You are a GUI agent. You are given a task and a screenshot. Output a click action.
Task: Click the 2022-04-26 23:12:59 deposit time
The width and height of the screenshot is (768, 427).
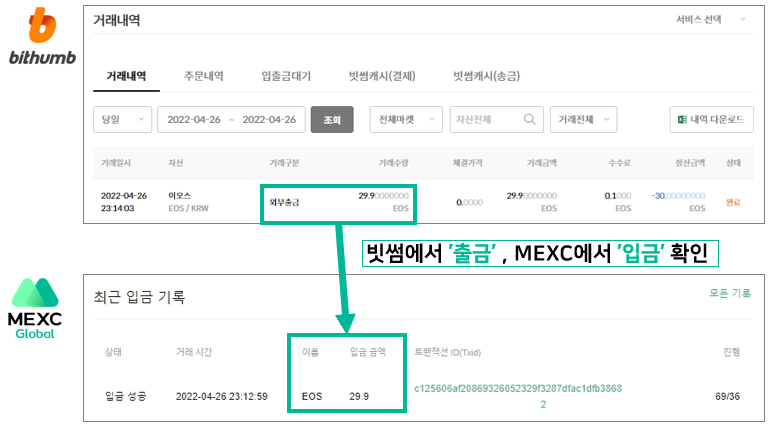pos(222,396)
